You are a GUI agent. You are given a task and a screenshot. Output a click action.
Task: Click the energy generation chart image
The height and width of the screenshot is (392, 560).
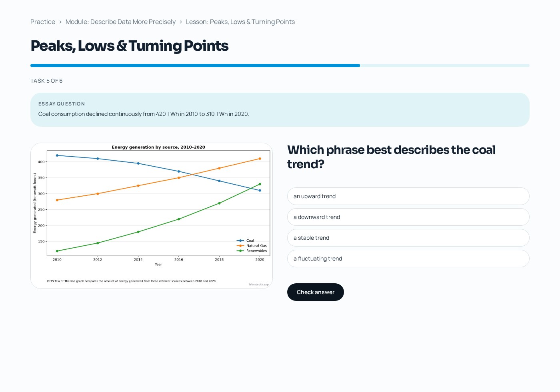click(x=152, y=216)
